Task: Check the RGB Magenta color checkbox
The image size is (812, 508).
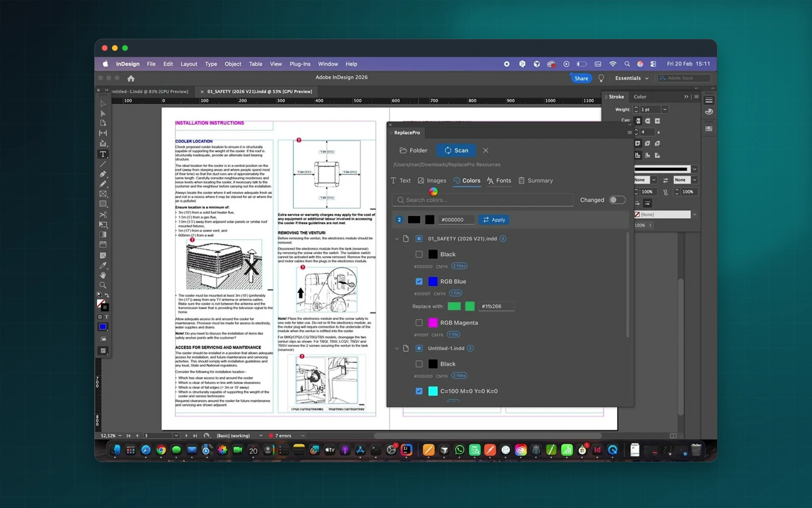Action: point(419,323)
